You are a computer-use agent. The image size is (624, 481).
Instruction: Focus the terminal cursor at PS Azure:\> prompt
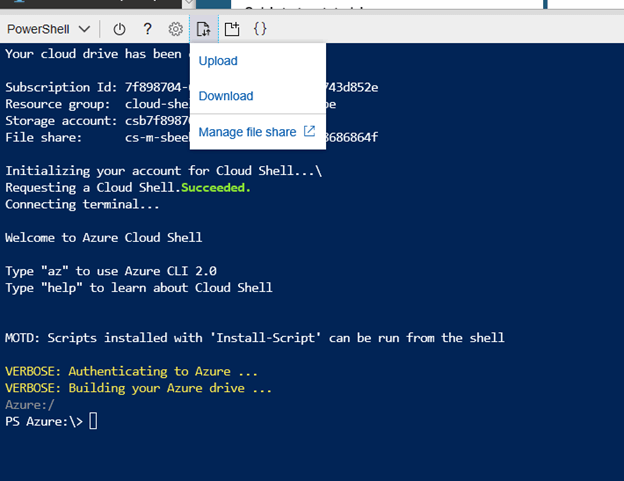(93, 421)
